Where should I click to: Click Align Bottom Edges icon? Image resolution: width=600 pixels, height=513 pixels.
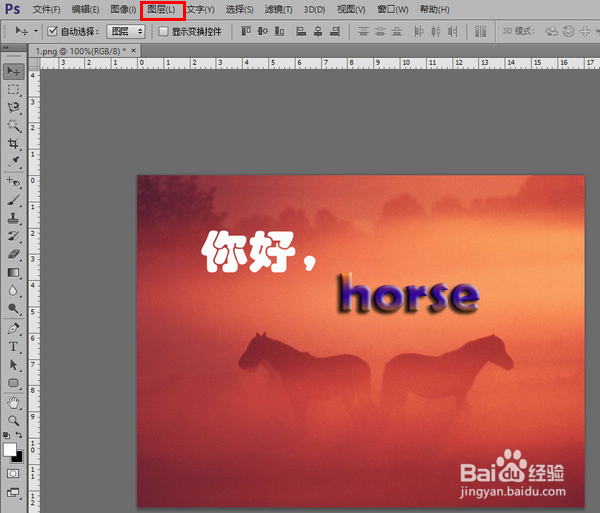(280, 31)
